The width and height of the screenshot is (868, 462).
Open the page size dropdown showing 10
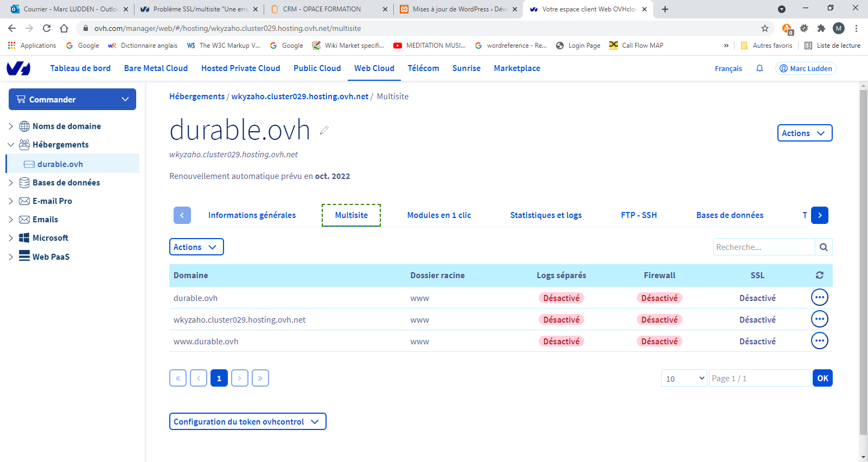[684, 378]
